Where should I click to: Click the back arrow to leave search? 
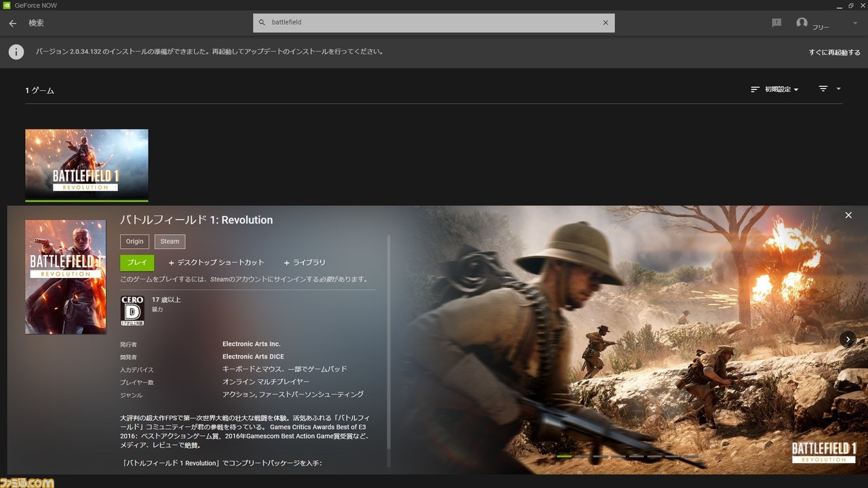tap(12, 22)
